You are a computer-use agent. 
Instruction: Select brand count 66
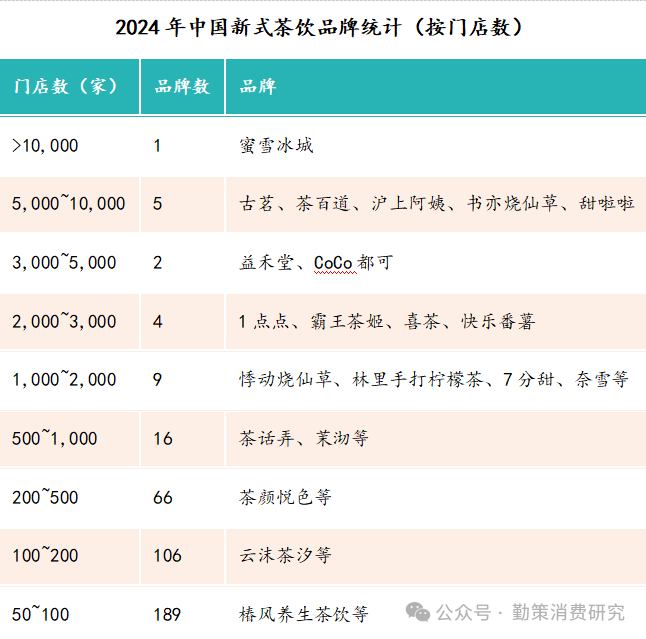[x=163, y=497]
